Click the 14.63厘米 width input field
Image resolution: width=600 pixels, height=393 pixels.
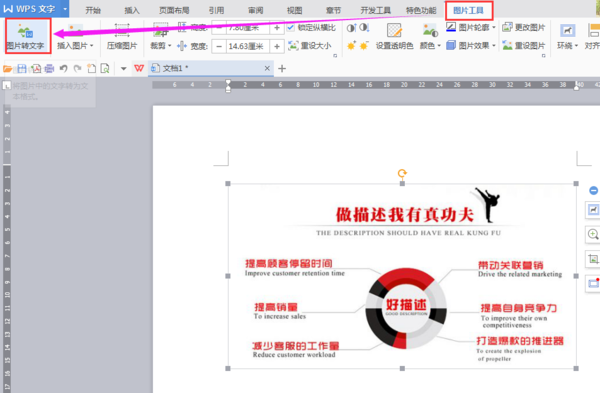[248, 47]
